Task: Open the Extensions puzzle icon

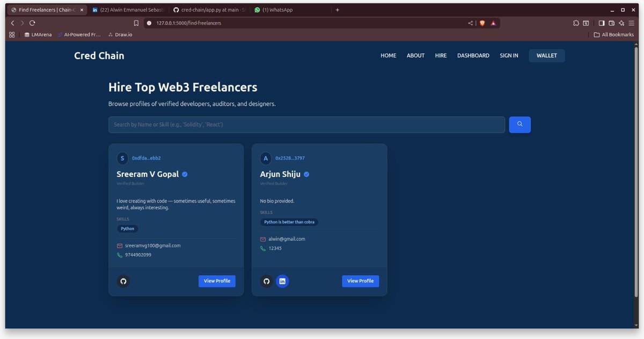Action: coord(576,23)
